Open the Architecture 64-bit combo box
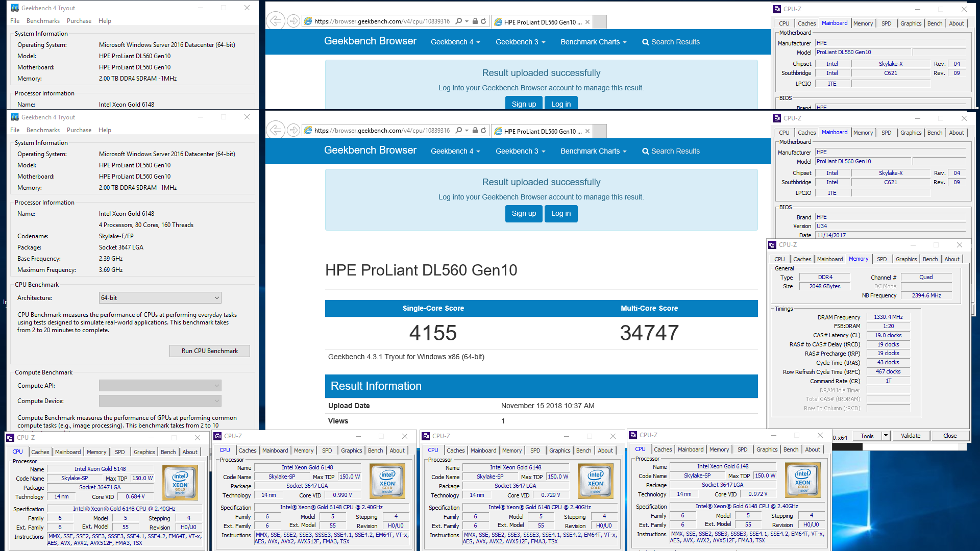 (160, 298)
